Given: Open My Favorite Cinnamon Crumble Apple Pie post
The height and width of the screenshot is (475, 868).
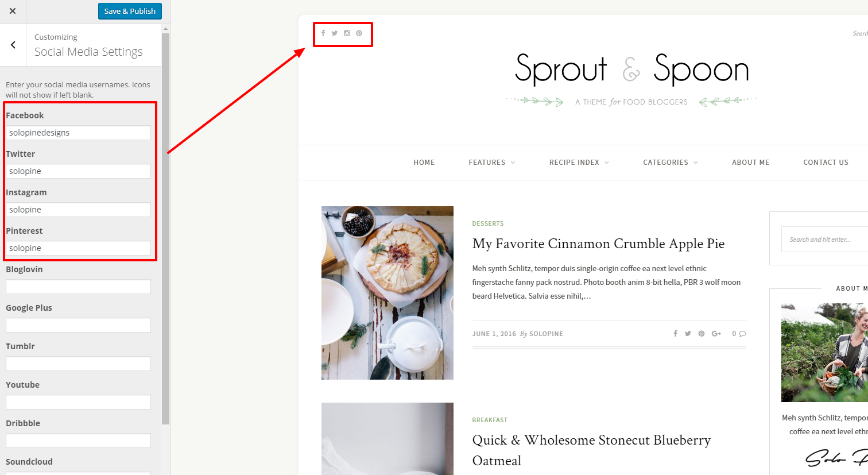Looking at the screenshot, I should tap(598, 244).
